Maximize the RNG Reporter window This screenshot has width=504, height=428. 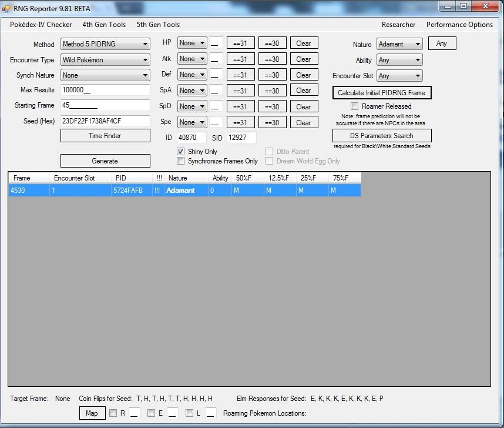click(463, 6)
